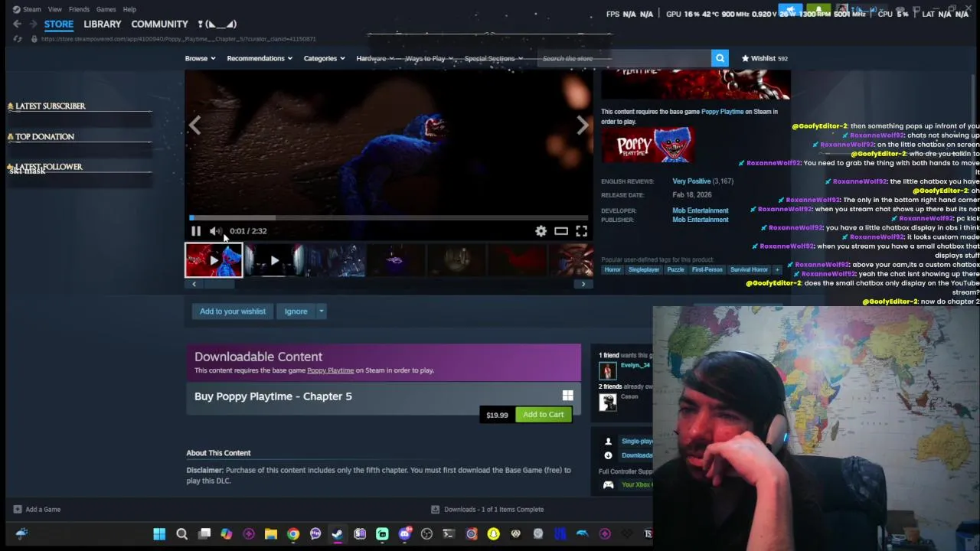Enter fullscreen on the video player
The height and width of the screenshot is (551, 980).
582,231
